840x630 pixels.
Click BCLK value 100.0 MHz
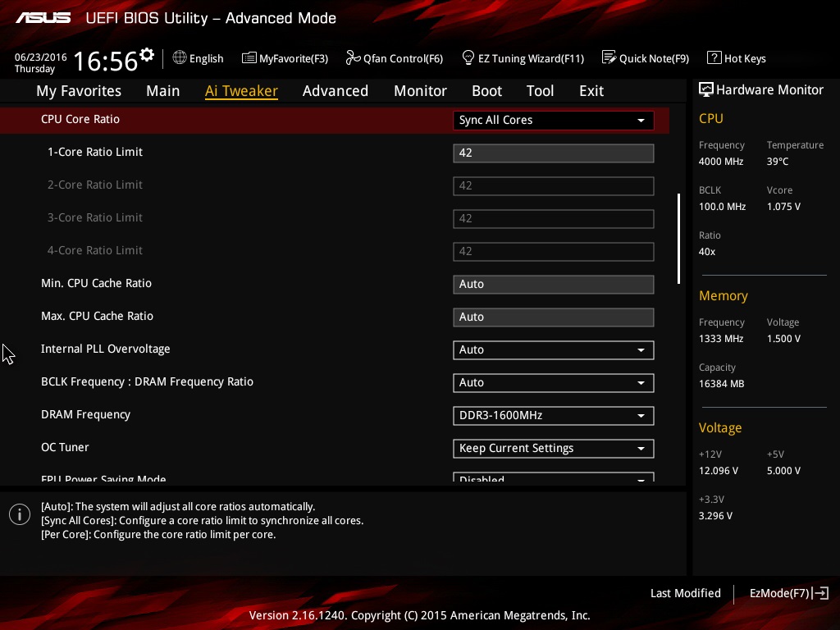tap(722, 206)
